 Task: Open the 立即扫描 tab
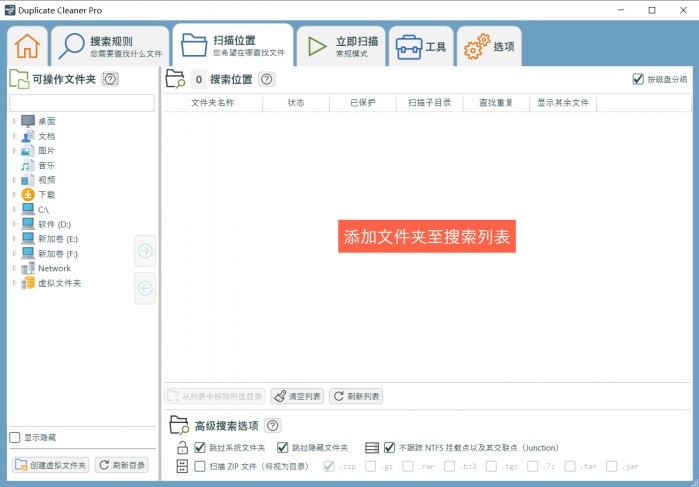342,46
